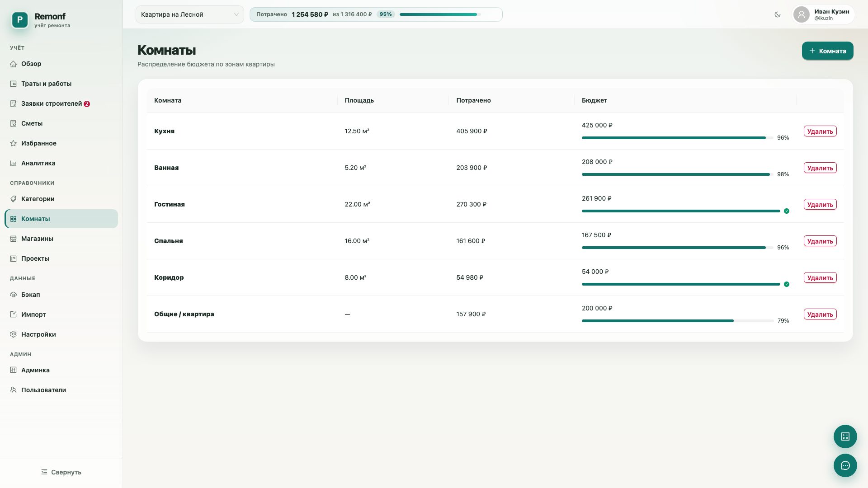Click the top overall spent progress bar
The width and height of the screenshot is (868, 488).
point(440,14)
